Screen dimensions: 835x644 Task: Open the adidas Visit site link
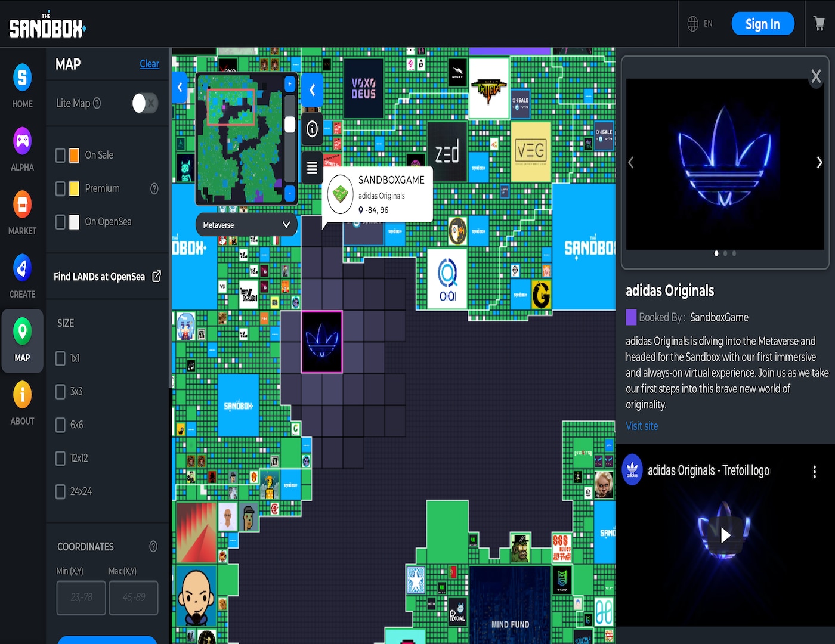(642, 426)
